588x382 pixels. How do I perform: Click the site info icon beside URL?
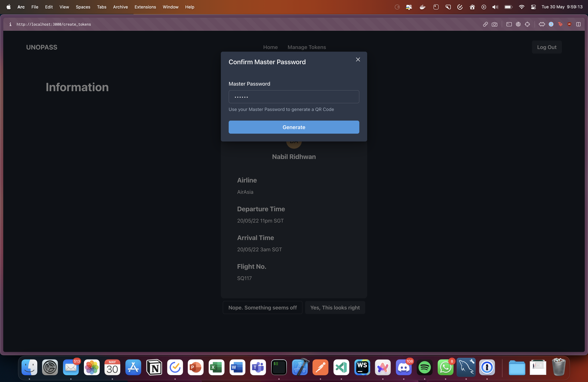coord(10,24)
